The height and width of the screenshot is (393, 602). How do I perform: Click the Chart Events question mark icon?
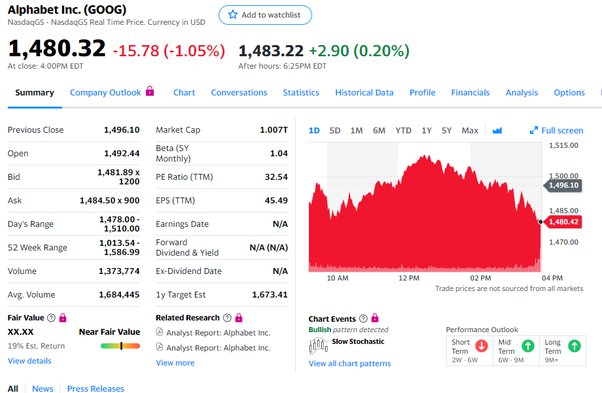[363, 319]
